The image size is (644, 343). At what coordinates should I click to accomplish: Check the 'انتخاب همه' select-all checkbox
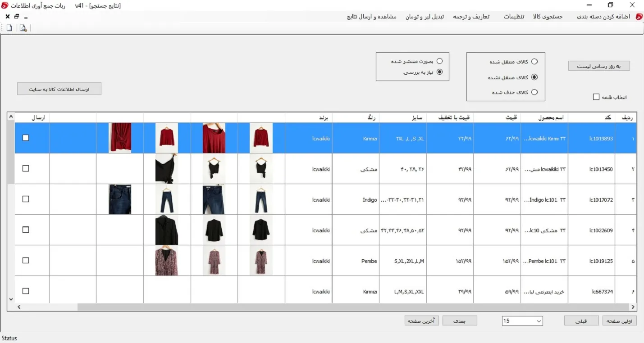596,97
